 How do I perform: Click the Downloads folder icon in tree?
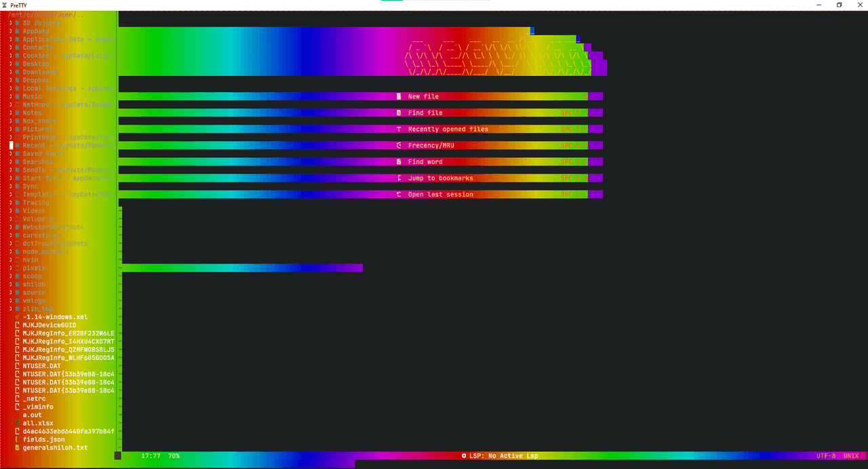(17, 72)
